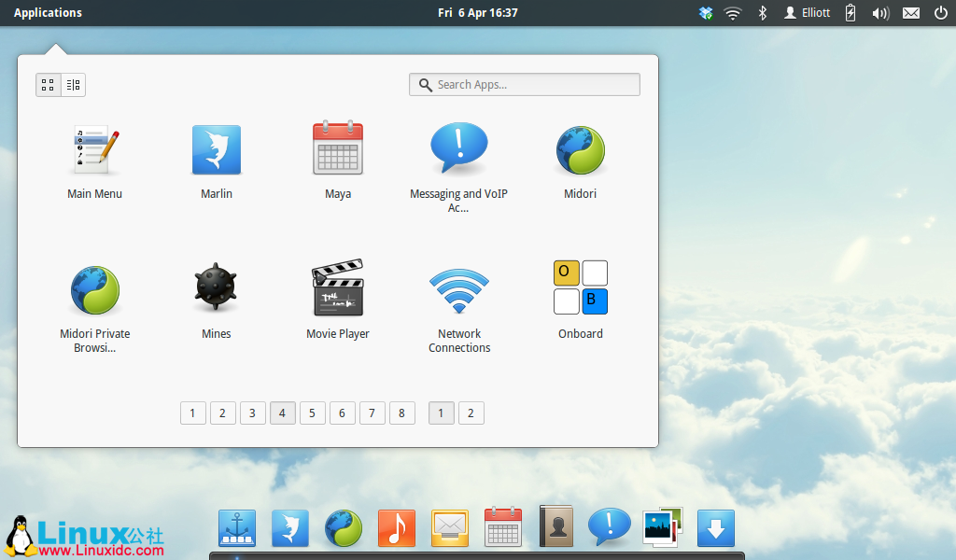Open the power session menu
Viewport: 956px width, 560px height.
(941, 13)
